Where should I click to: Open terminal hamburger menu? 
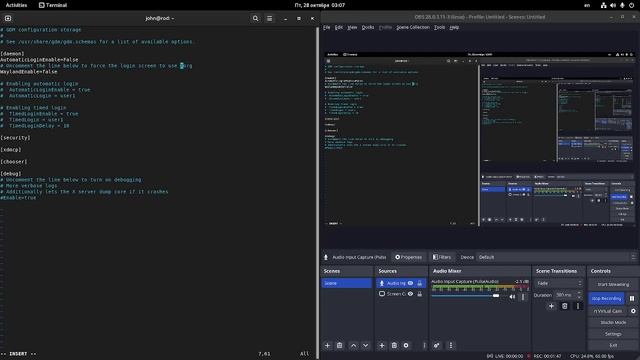point(269,18)
